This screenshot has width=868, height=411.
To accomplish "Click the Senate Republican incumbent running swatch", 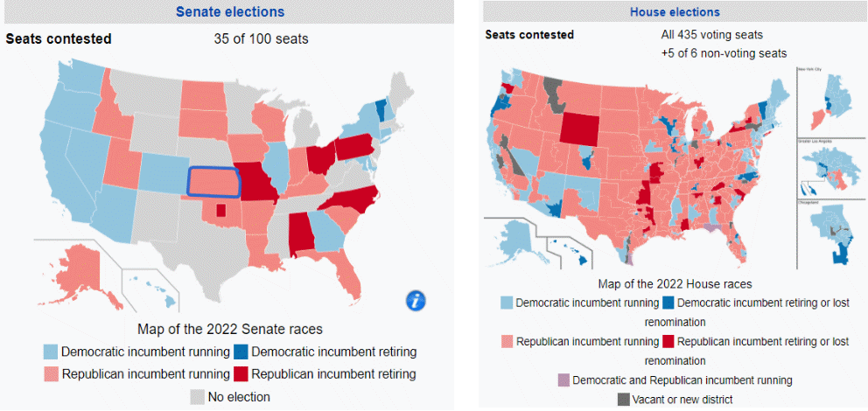I will coord(52,374).
